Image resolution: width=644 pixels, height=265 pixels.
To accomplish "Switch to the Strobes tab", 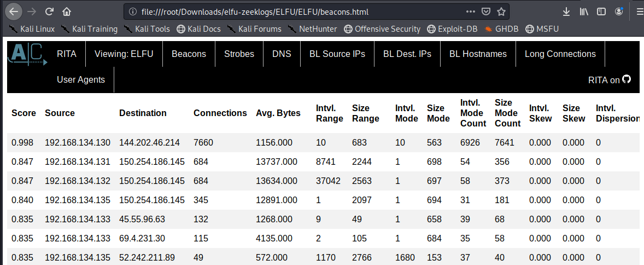I will [239, 54].
